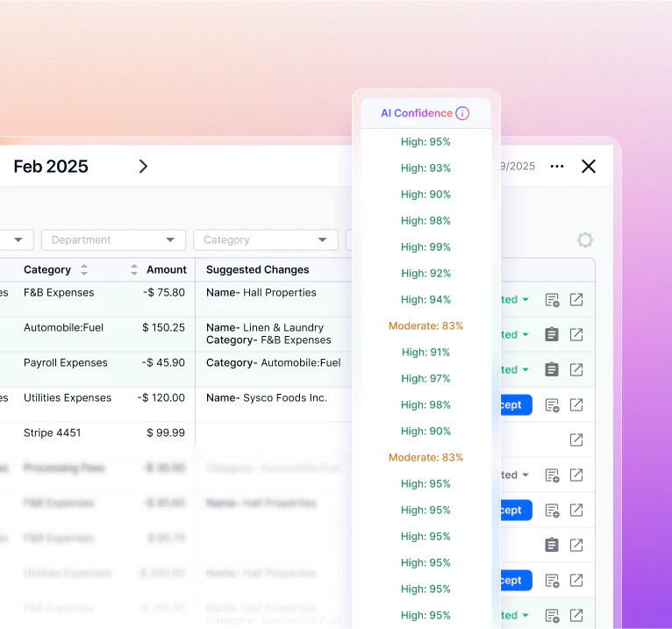The height and width of the screenshot is (629, 672).
Task: Click add-note icon in F&B Expenses row
Action: point(552,300)
